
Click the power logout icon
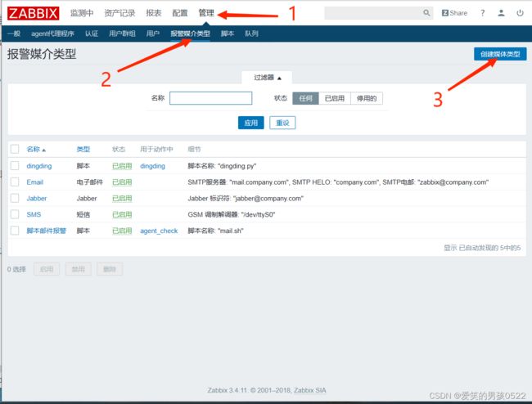(x=520, y=13)
